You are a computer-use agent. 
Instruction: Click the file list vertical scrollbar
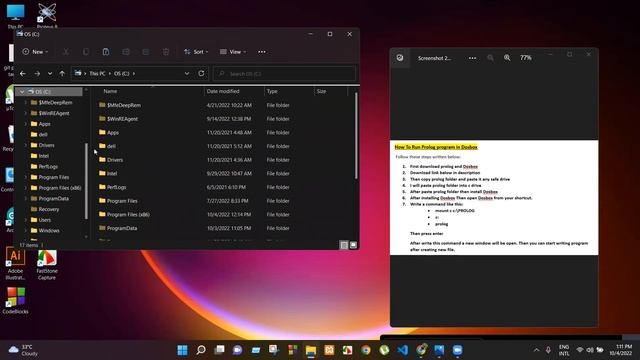click(x=356, y=136)
